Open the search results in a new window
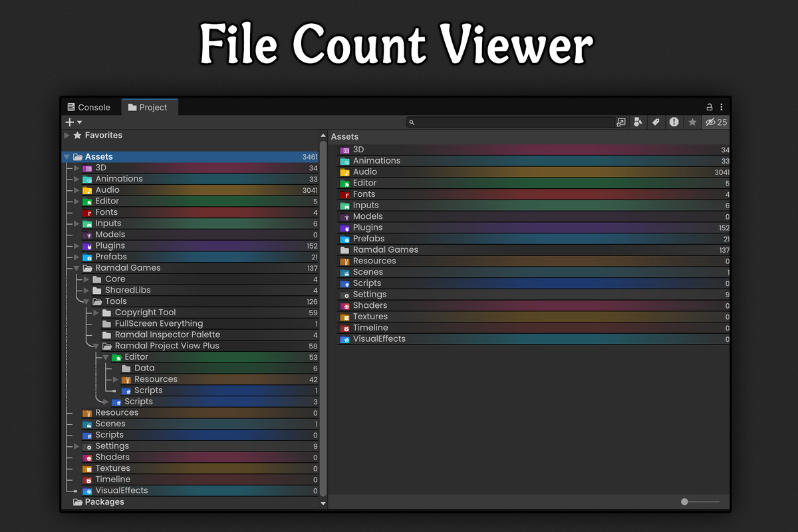This screenshot has width=798, height=532. tap(620, 122)
